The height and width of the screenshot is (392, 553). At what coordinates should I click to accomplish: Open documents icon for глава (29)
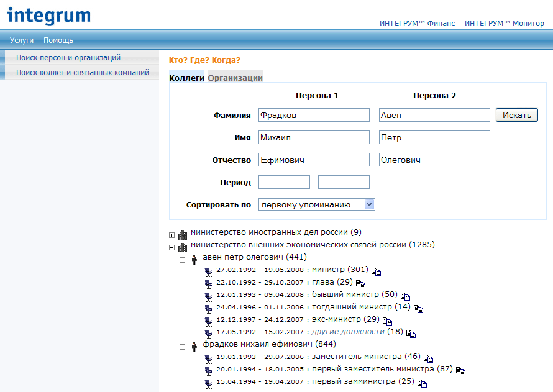pyautogui.click(x=360, y=284)
